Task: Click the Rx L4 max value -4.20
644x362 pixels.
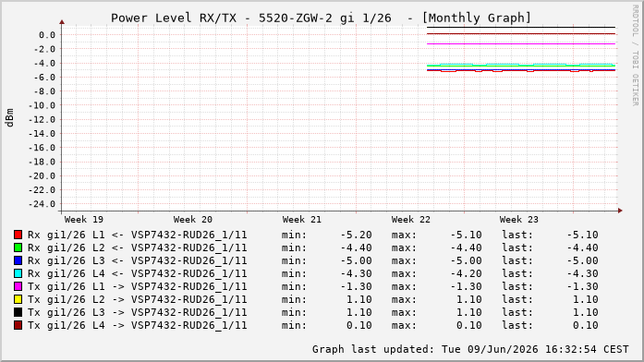Action: [x=467, y=273]
